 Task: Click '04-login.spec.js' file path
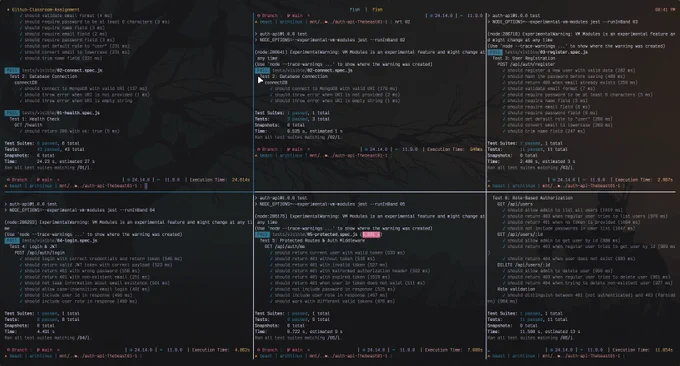point(60,240)
